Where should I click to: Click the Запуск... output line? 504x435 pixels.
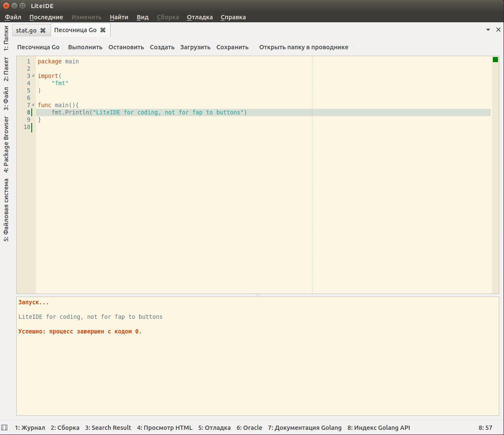click(33, 302)
